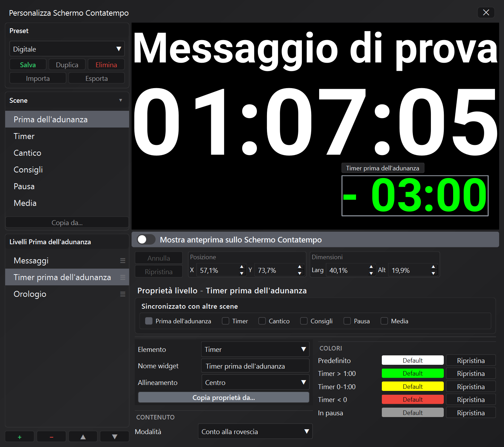Collapse the Scene panel arrow
Image resolution: width=504 pixels, height=447 pixels.
tap(121, 100)
